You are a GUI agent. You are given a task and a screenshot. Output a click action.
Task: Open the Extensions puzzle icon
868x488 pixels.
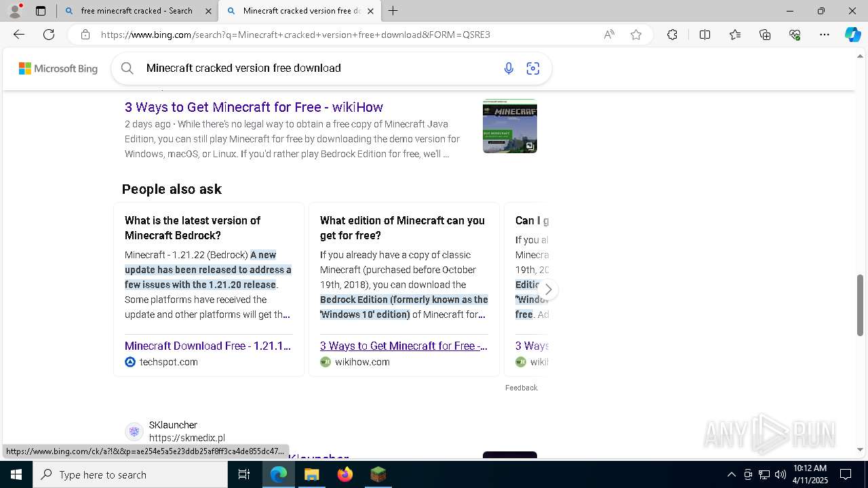pos(672,35)
